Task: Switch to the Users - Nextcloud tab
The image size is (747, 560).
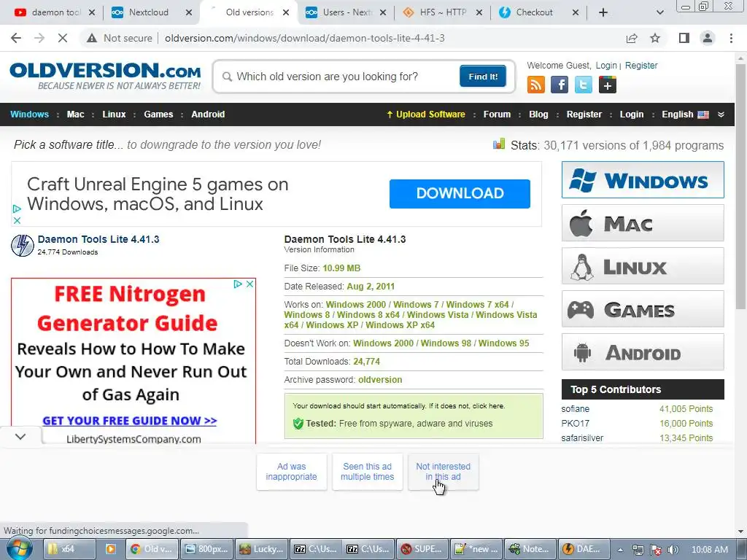Action: pos(346,12)
